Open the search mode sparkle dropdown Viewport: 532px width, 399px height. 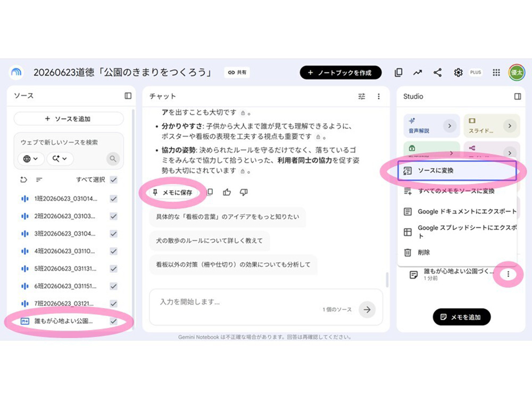(60, 159)
